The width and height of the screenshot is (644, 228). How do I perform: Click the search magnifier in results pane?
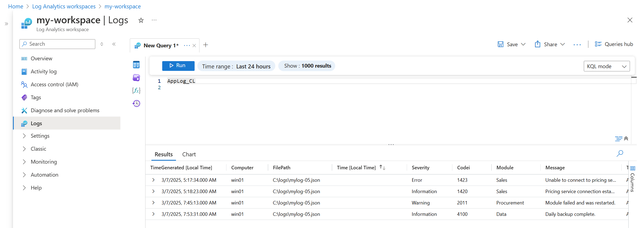coord(620,154)
